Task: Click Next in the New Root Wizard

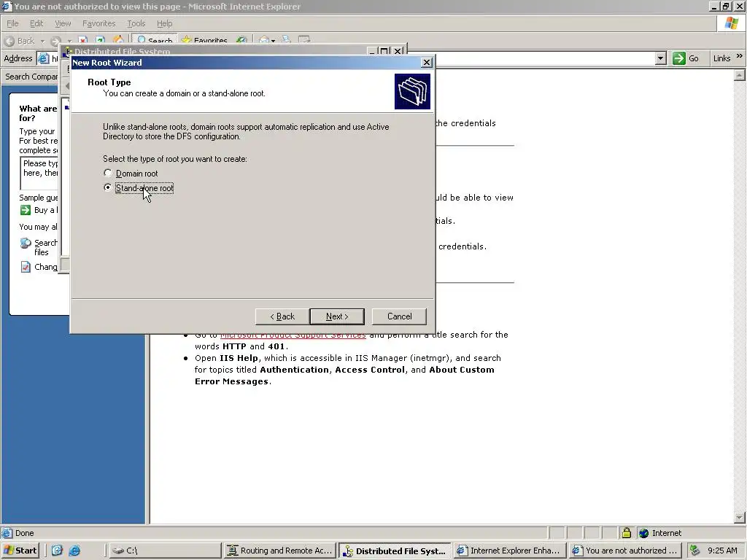Action: [337, 316]
